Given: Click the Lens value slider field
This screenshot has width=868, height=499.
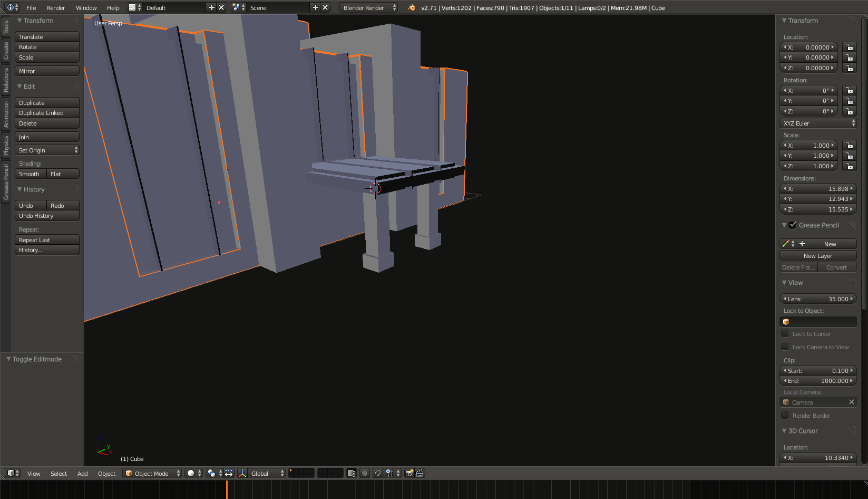Looking at the screenshot, I should click(x=818, y=299).
